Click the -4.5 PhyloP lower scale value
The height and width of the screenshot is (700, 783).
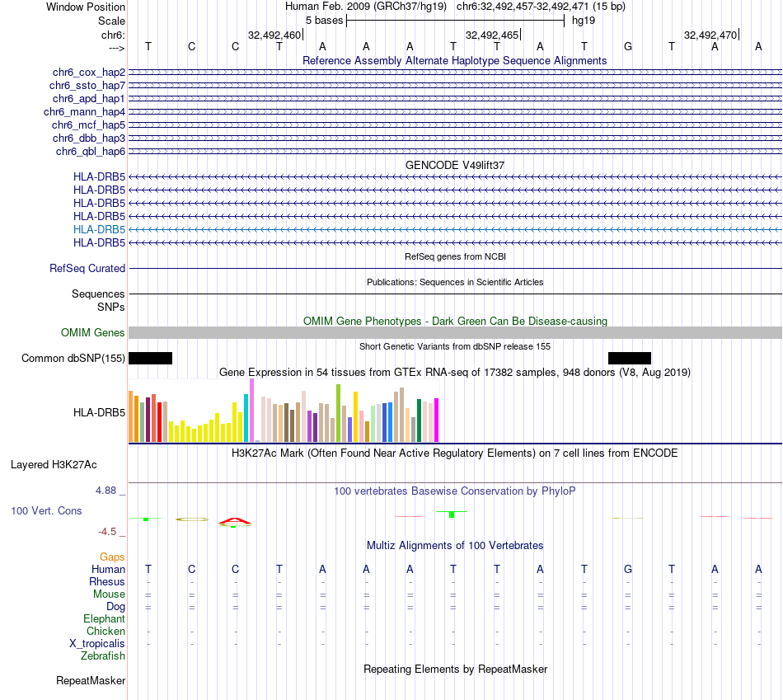tap(107, 532)
